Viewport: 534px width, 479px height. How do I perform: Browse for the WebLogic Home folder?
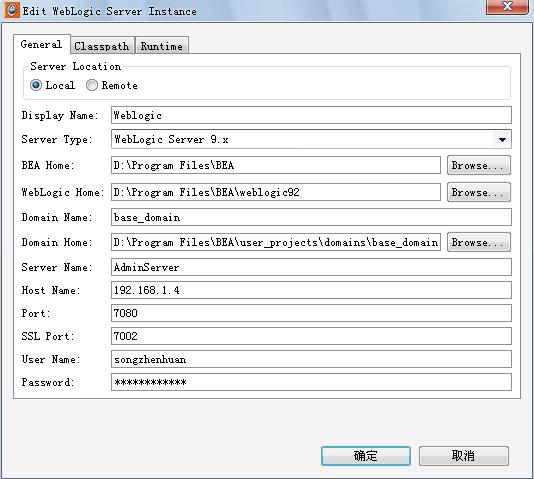coord(478,192)
